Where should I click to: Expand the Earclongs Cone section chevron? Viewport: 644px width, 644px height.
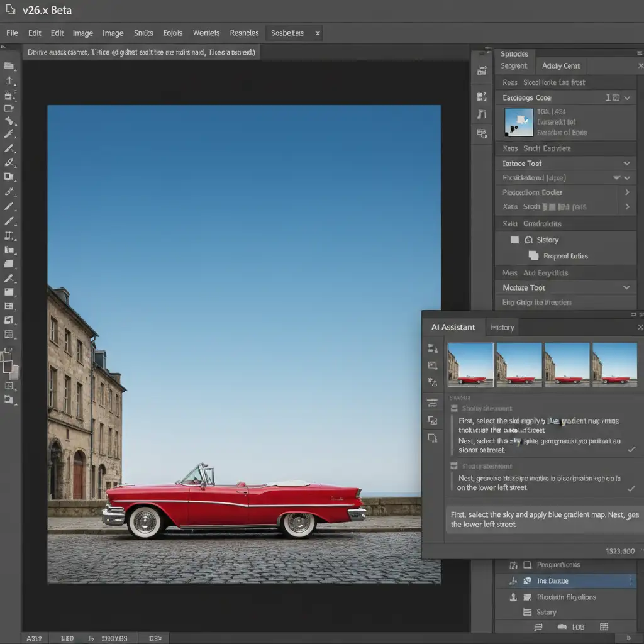coord(626,97)
